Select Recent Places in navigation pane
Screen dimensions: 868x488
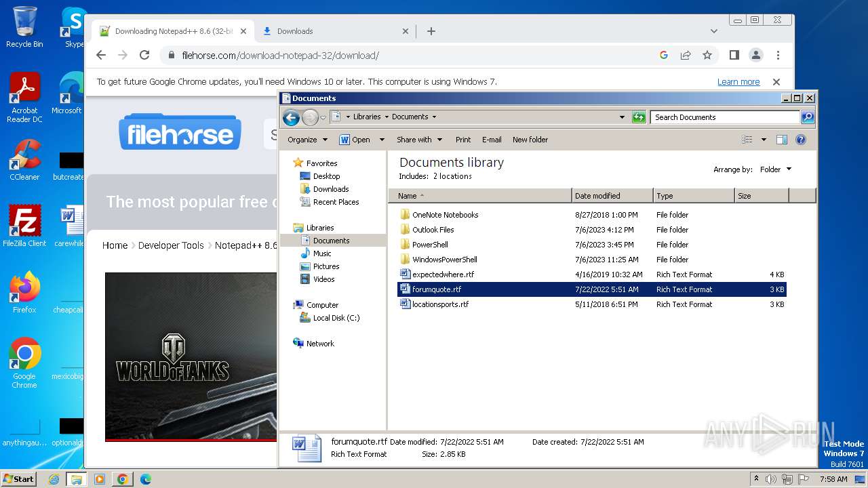(336, 202)
